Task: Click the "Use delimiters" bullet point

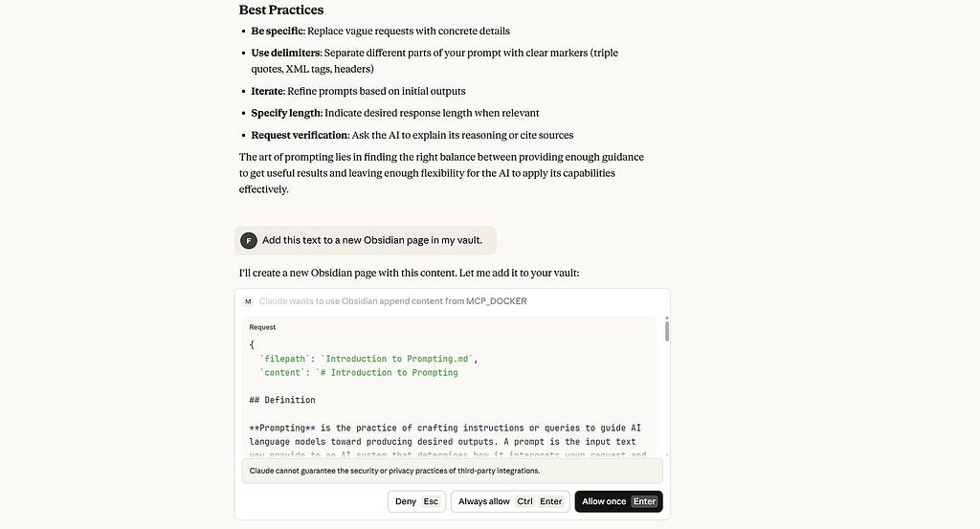Action: (434, 60)
